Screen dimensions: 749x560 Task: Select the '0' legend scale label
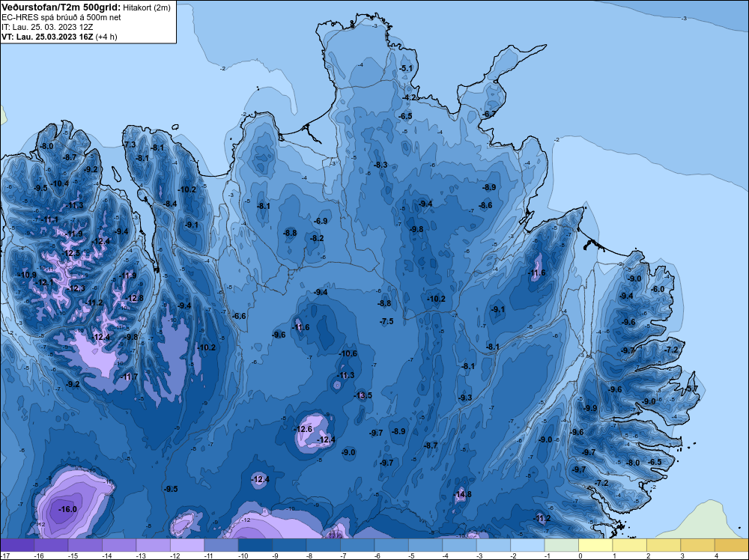(x=580, y=556)
